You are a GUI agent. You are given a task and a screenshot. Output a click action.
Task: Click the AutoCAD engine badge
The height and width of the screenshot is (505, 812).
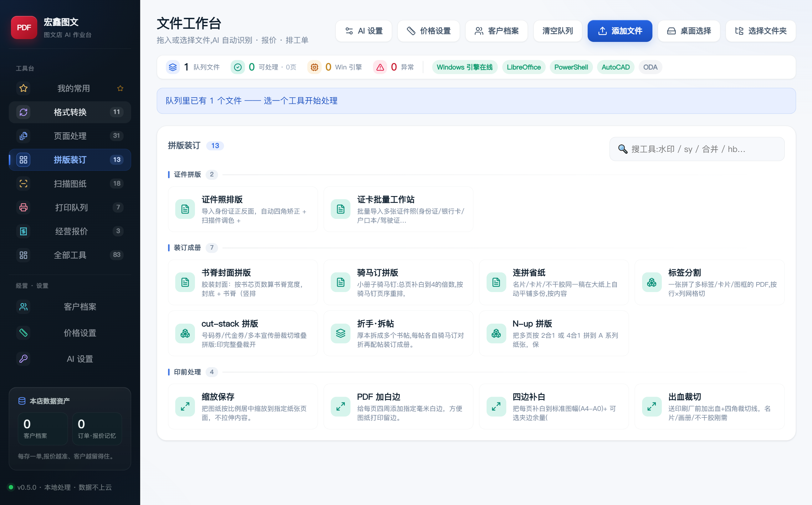(615, 67)
